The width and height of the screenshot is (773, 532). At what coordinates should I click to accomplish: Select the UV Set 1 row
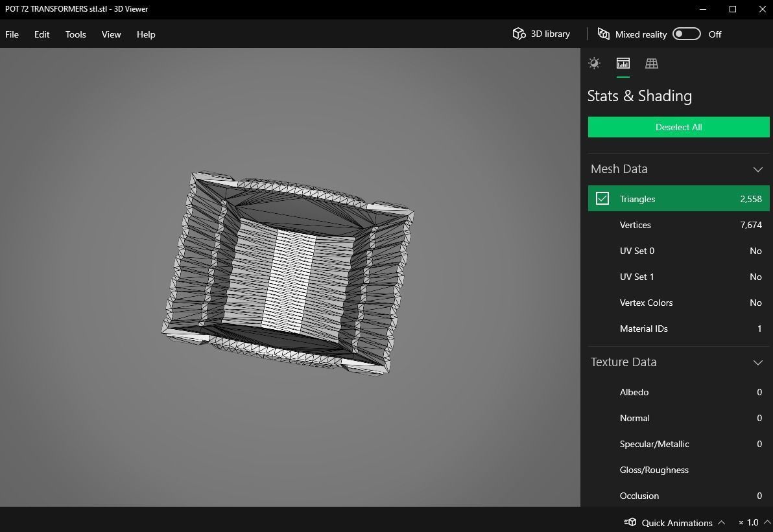(678, 277)
